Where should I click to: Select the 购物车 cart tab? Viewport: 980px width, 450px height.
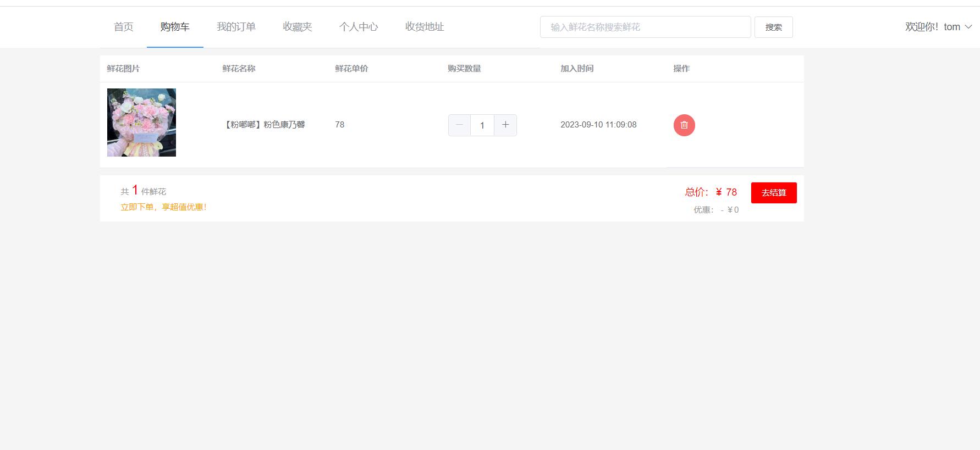click(175, 27)
